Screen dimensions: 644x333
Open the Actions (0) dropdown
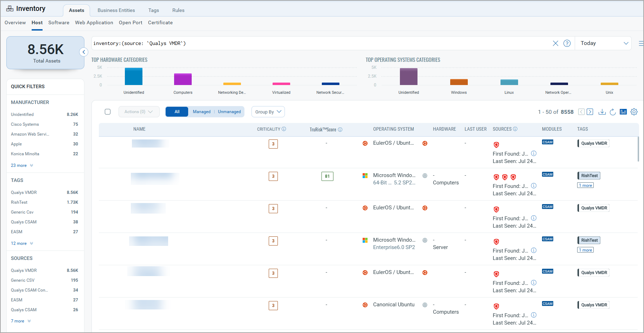tap(139, 112)
